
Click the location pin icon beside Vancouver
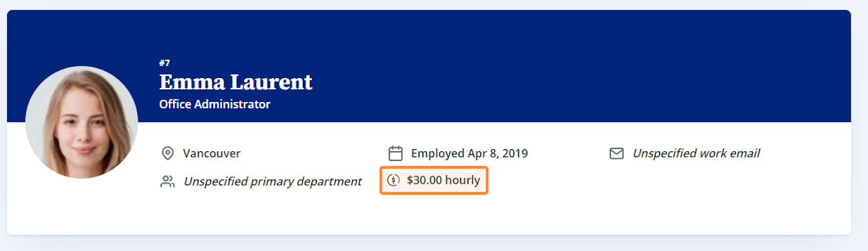[168, 153]
